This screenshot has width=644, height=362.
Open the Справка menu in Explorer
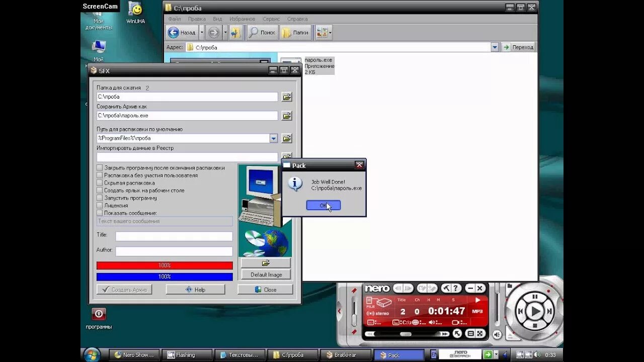[297, 19]
